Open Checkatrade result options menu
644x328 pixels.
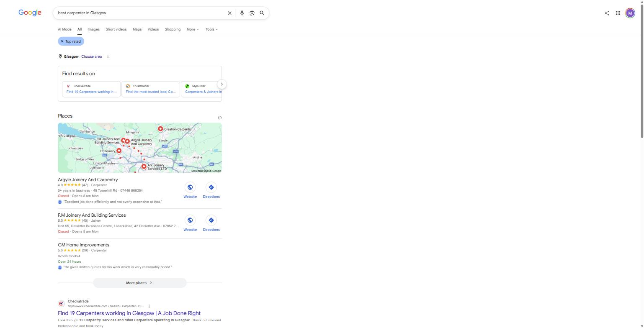click(149, 306)
